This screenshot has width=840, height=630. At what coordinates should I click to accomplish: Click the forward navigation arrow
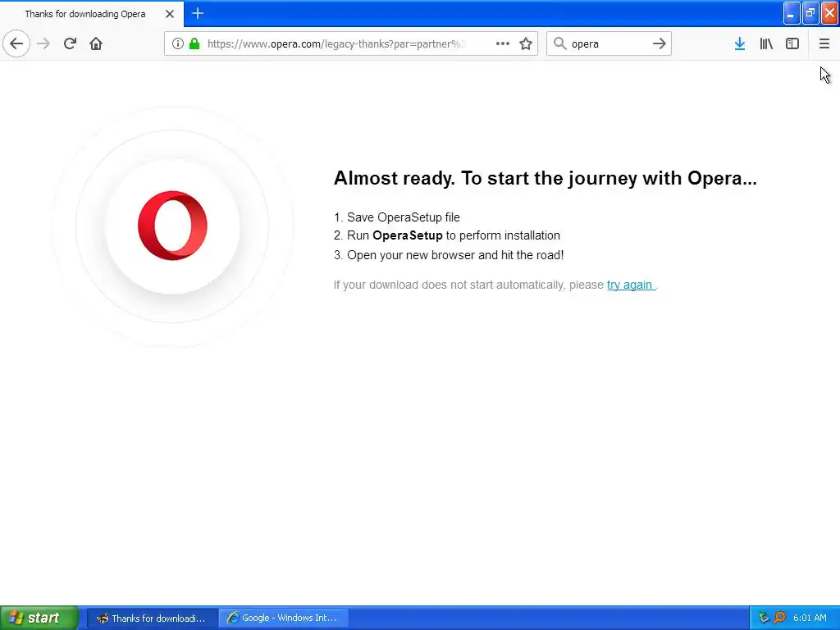pyautogui.click(x=43, y=43)
